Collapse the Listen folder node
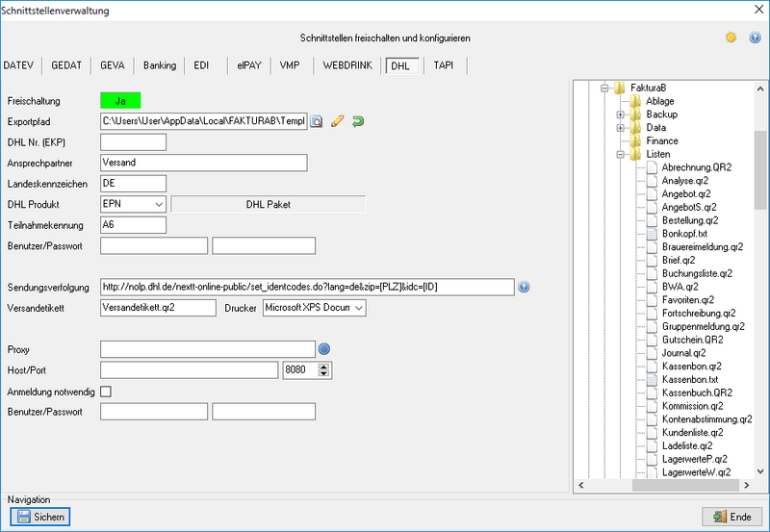The height and width of the screenshot is (532, 770). (620, 154)
